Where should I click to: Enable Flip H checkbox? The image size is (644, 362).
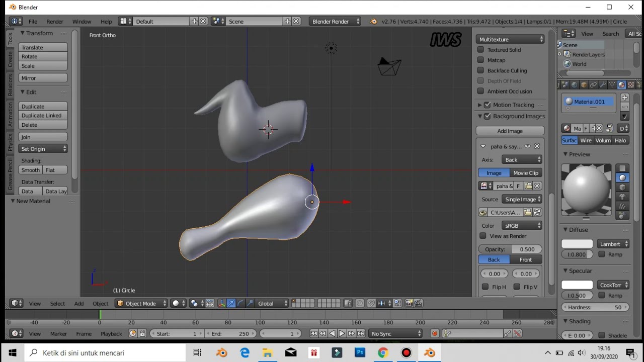(485, 287)
